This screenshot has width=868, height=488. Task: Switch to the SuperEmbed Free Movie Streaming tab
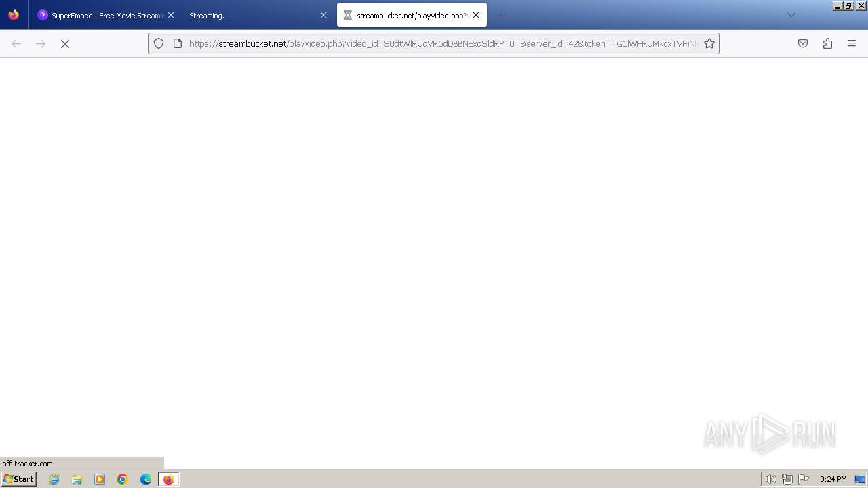coord(105,15)
